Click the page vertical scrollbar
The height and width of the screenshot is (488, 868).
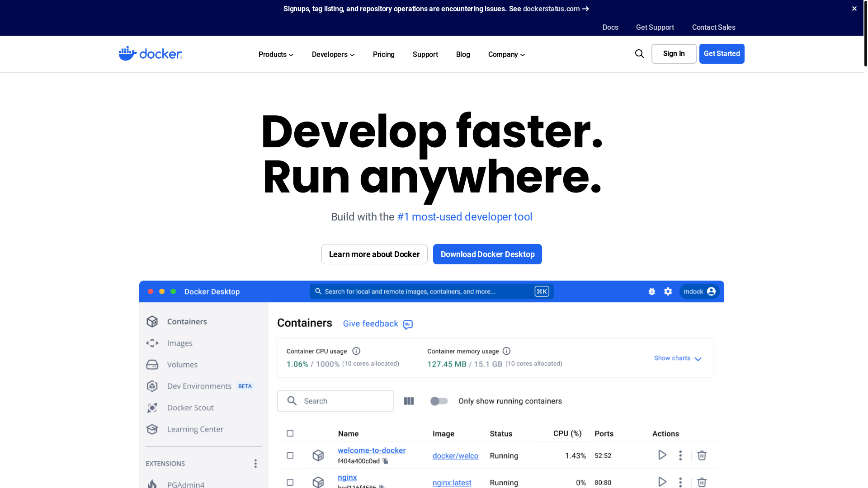click(865, 33)
